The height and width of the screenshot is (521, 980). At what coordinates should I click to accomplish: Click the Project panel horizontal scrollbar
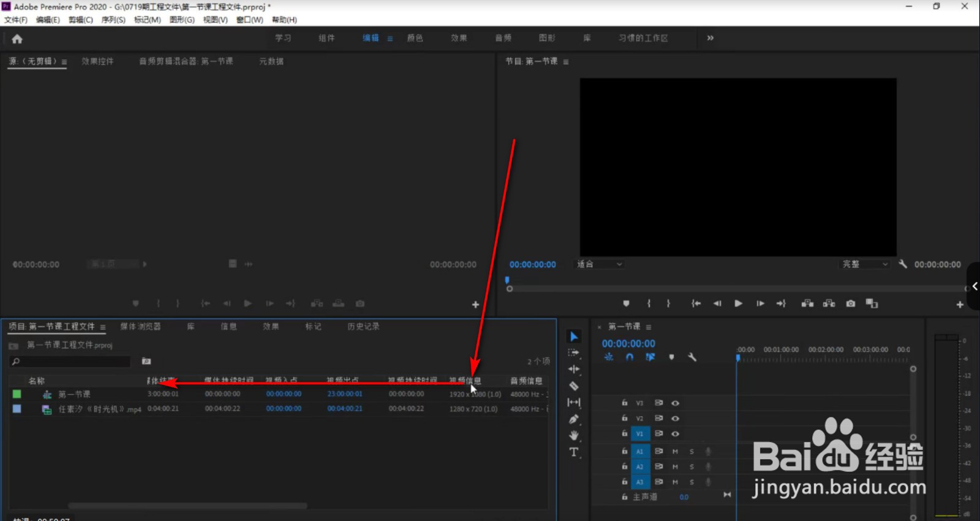187,506
